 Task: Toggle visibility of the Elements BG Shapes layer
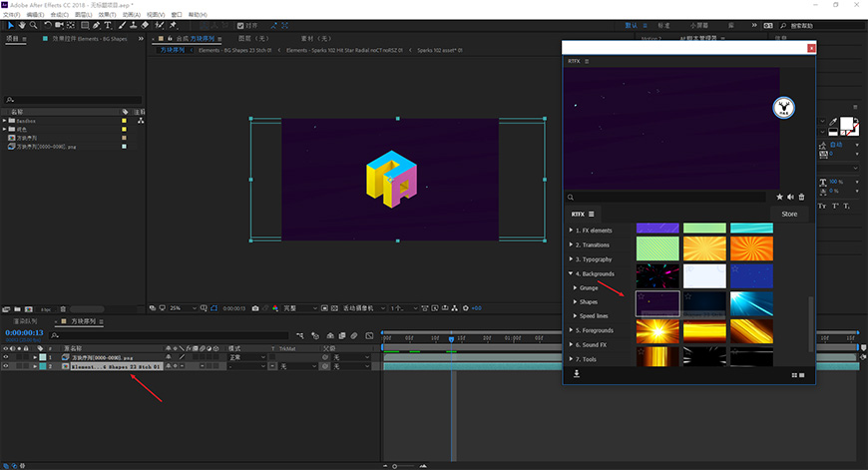pyautogui.click(x=6, y=366)
